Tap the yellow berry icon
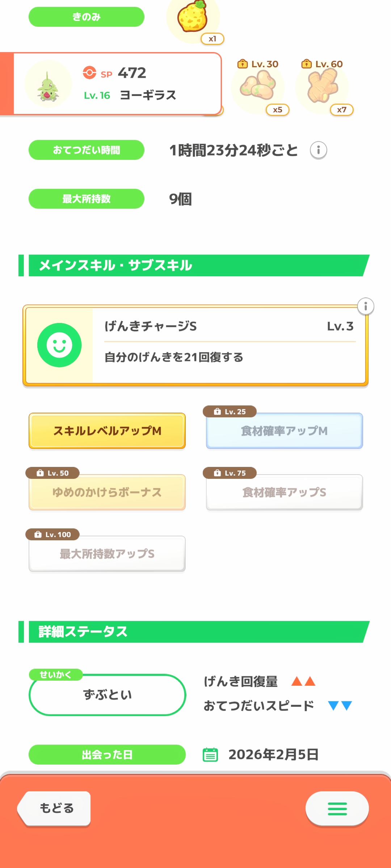Image resolution: width=391 pixels, height=868 pixels. (193, 18)
